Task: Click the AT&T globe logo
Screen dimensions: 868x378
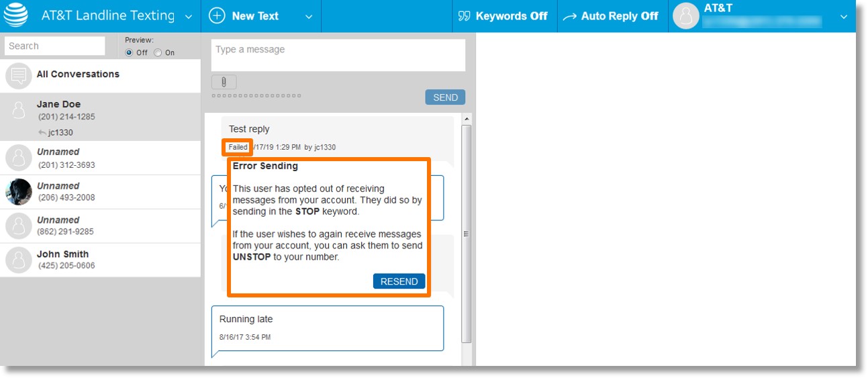Action: click(x=16, y=15)
